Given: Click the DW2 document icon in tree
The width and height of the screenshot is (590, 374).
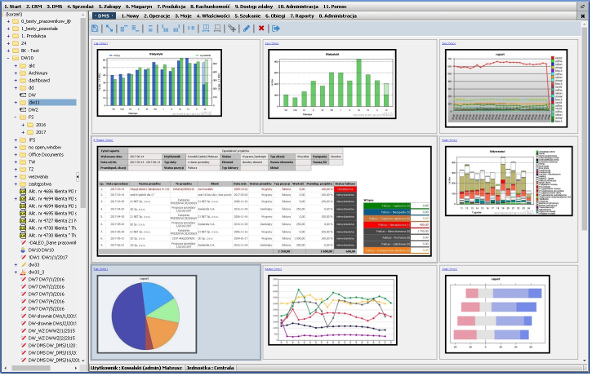Looking at the screenshot, I should (23, 110).
